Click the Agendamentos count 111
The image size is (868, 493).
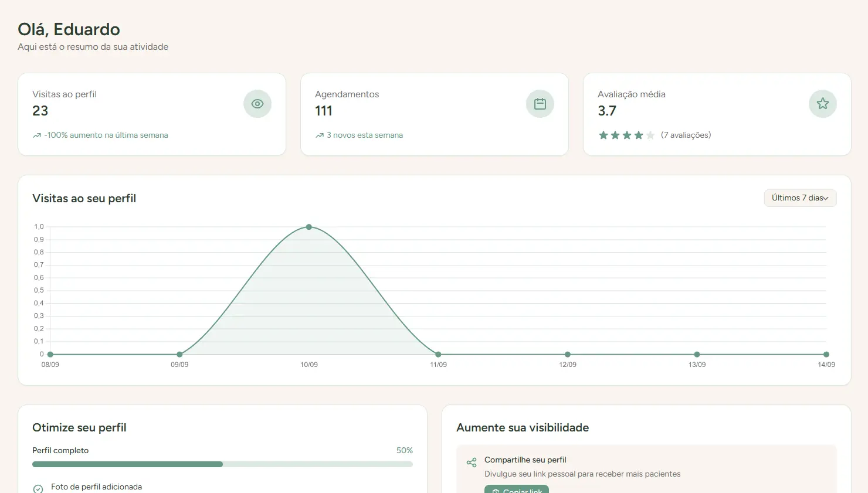[x=324, y=111]
